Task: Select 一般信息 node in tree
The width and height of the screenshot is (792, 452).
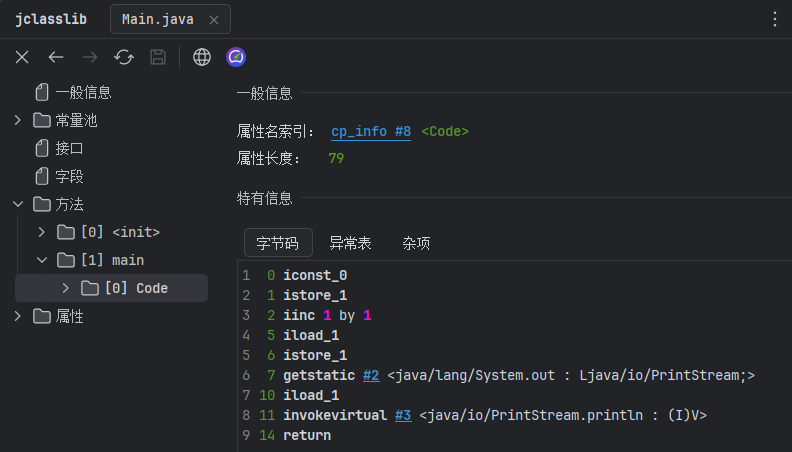Action: pyautogui.click(x=73, y=92)
